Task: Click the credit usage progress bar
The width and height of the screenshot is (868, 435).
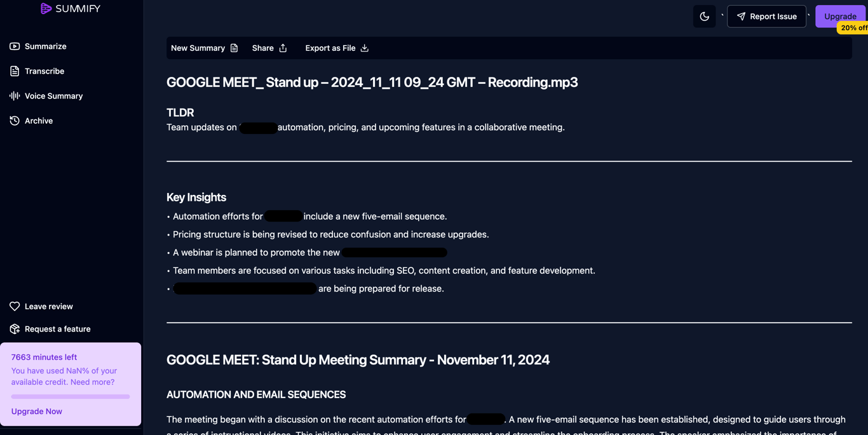Action: tap(71, 397)
